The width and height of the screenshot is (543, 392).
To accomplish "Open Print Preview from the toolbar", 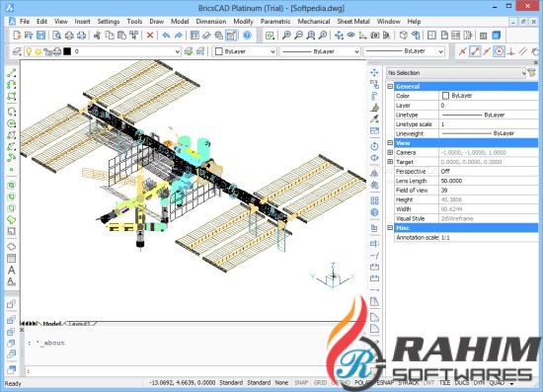I will pos(57,35).
